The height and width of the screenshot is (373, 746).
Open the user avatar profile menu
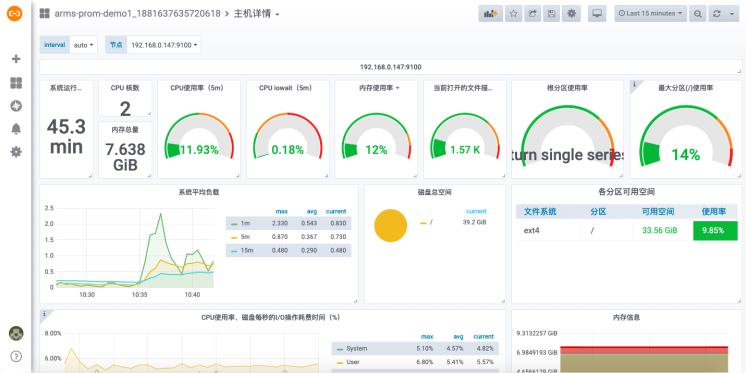coord(16,334)
